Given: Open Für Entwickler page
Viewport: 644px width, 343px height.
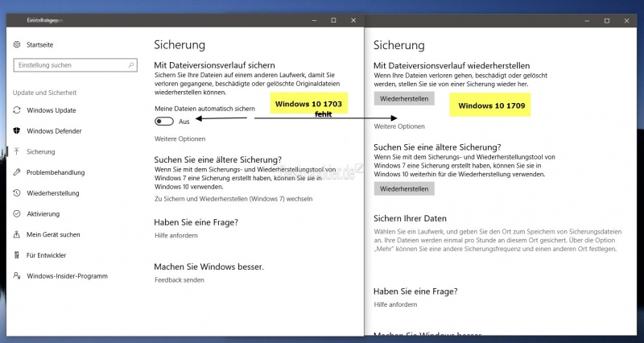Looking at the screenshot, I should tap(47, 255).
